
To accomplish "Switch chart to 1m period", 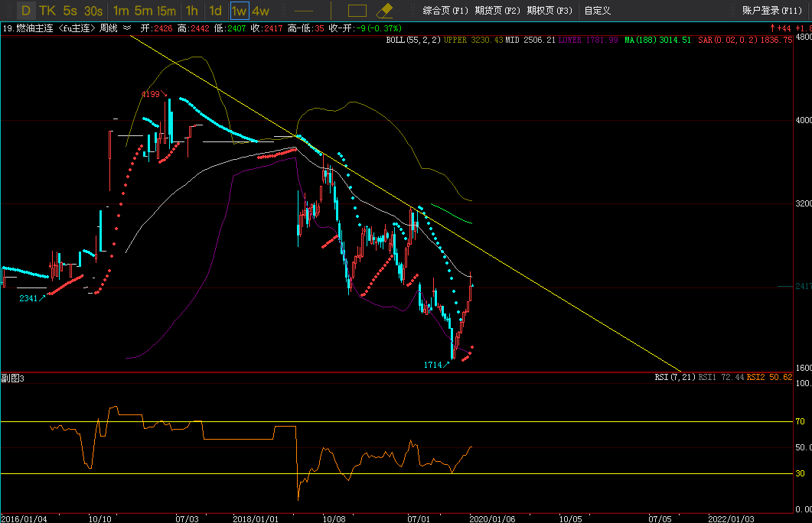I will [121, 11].
